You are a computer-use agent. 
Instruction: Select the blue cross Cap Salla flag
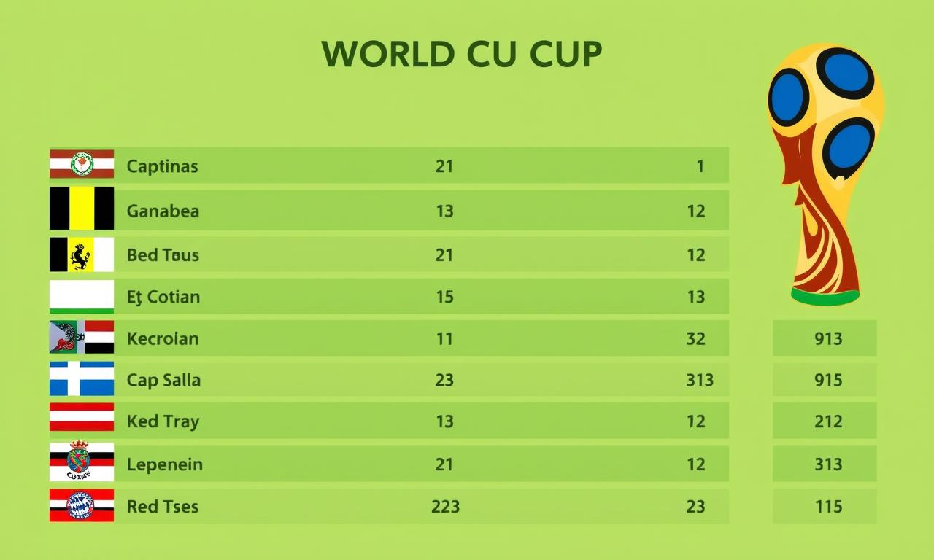[x=82, y=379]
